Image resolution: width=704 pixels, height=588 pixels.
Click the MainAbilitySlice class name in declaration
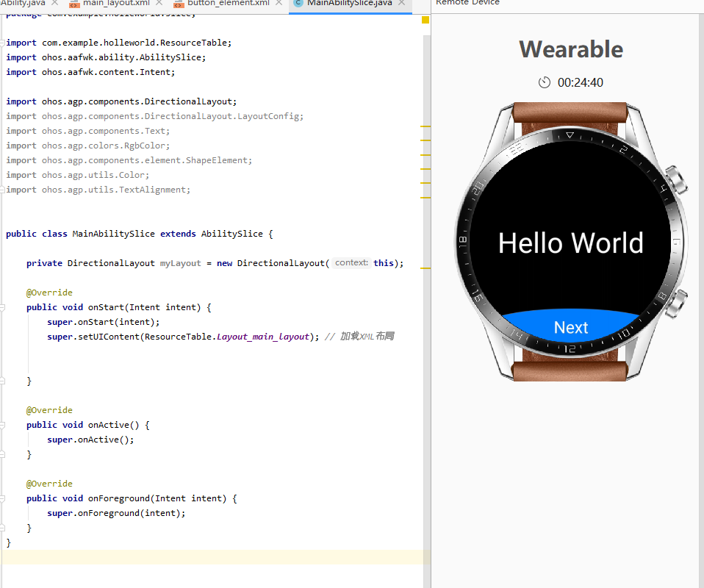[114, 234]
